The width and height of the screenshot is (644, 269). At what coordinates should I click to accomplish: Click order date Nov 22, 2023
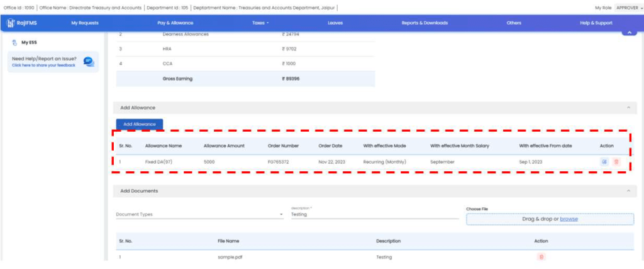(332, 162)
